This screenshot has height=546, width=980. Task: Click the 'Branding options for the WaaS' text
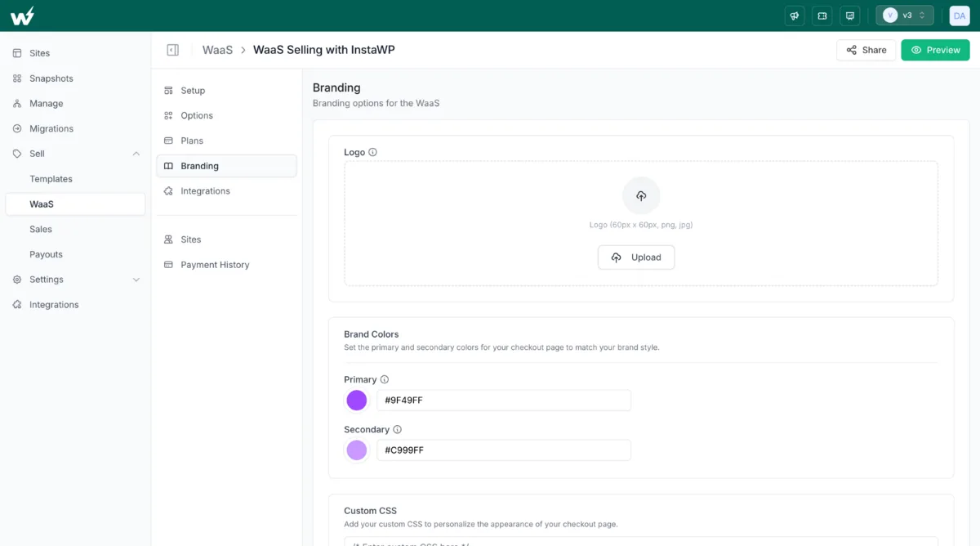coord(376,104)
